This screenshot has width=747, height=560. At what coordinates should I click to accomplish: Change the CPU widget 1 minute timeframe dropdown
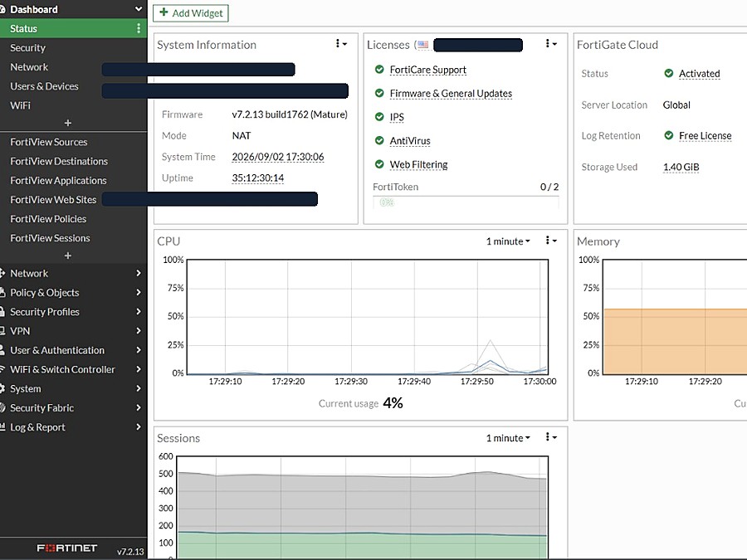(x=508, y=241)
